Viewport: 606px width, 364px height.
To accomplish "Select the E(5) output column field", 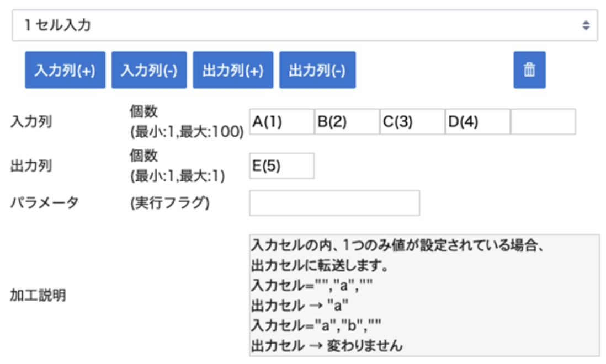I will pyautogui.click(x=281, y=166).
